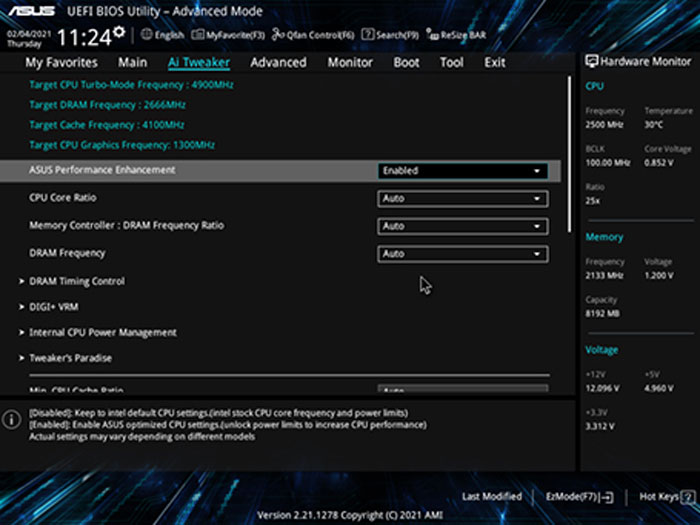Click 1.200 V memory voltage value
The width and height of the screenshot is (700, 525).
tap(658, 276)
